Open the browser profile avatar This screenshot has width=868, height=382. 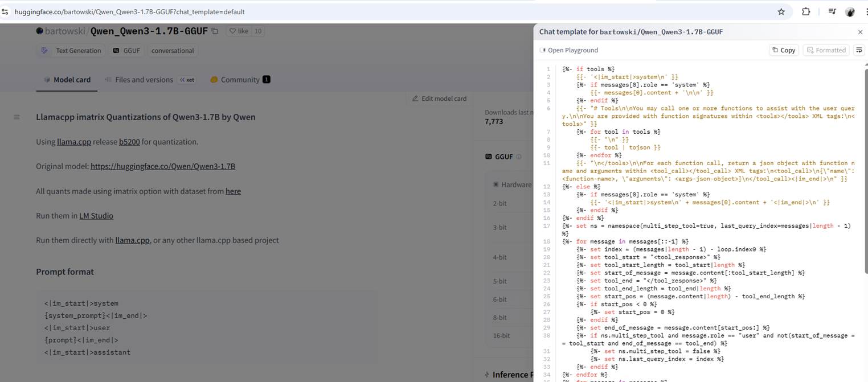pyautogui.click(x=850, y=11)
